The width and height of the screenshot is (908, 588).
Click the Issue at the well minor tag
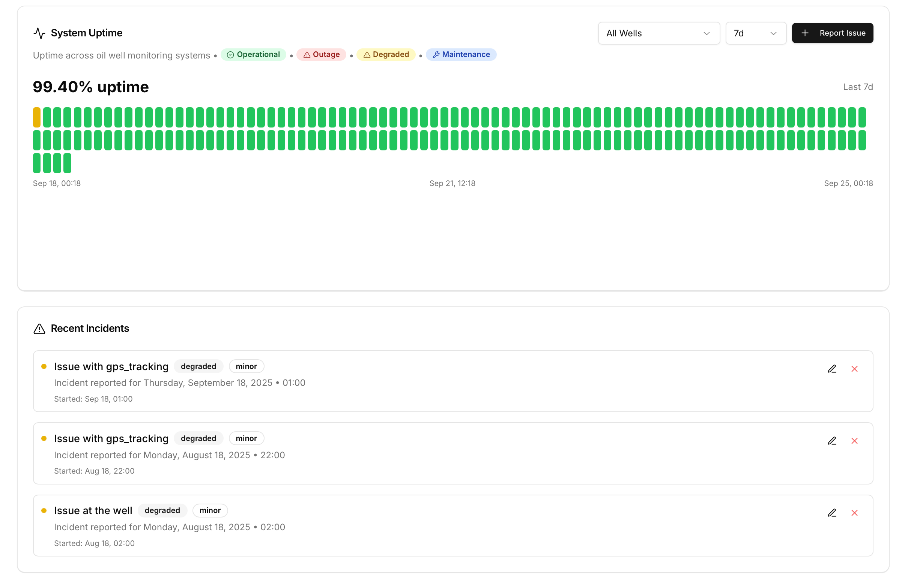210,511
